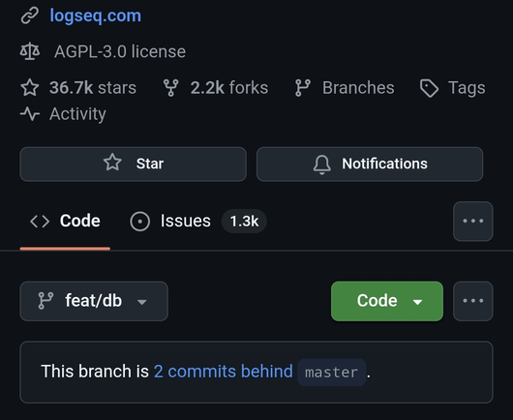The width and height of the screenshot is (513, 420).
Task: Click the fork icon next to 2.2k forks
Action: [170, 88]
